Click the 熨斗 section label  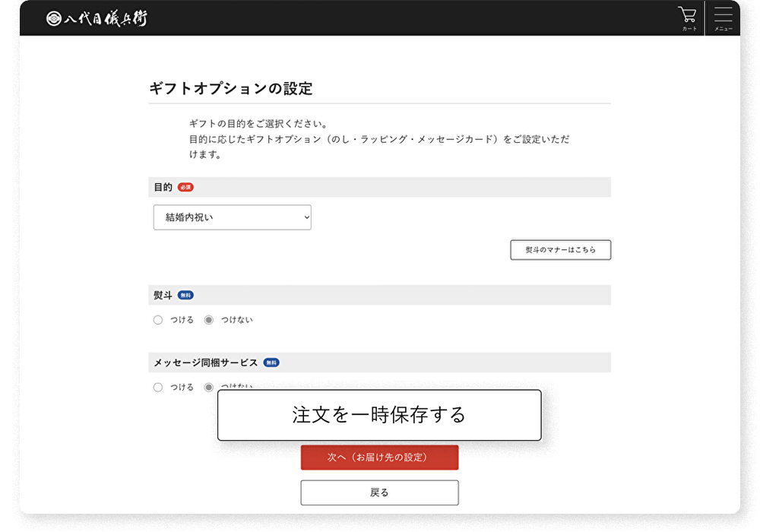click(163, 295)
